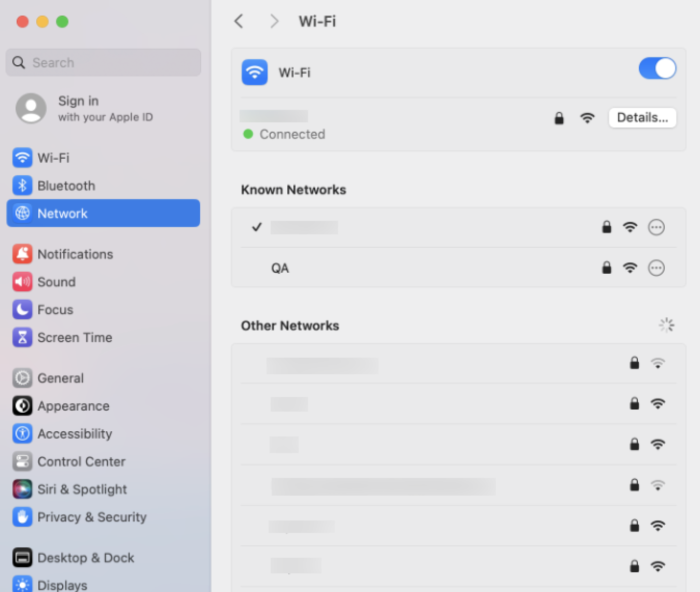The width and height of the screenshot is (700, 592).
Task: Select the QA known network
Action: (x=458, y=267)
